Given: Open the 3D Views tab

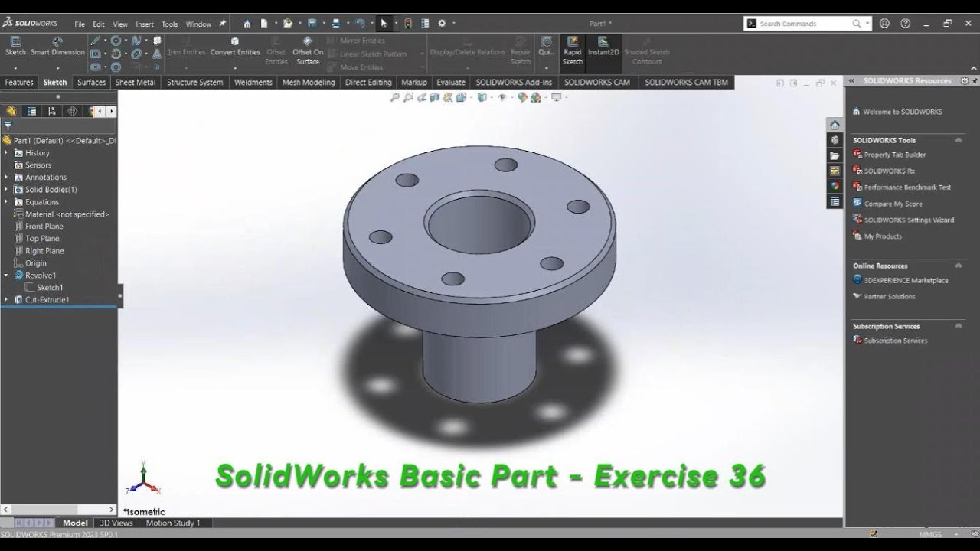Looking at the screenshot, I should [116, 523].
